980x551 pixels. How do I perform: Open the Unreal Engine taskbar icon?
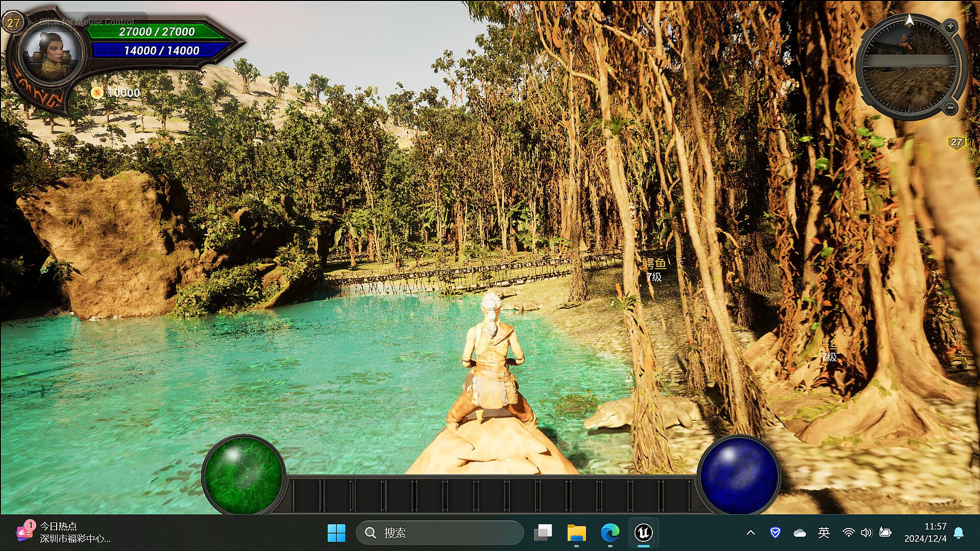click(x=644, y=533)
